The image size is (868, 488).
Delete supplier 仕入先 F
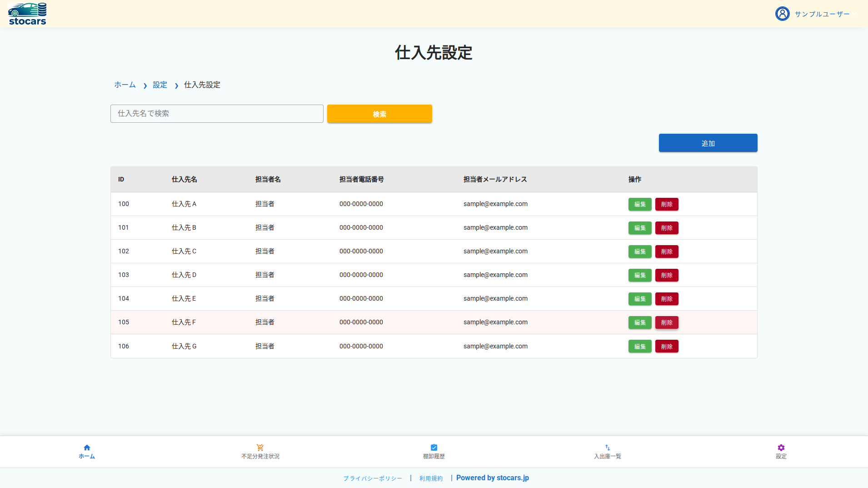[667, 322]
